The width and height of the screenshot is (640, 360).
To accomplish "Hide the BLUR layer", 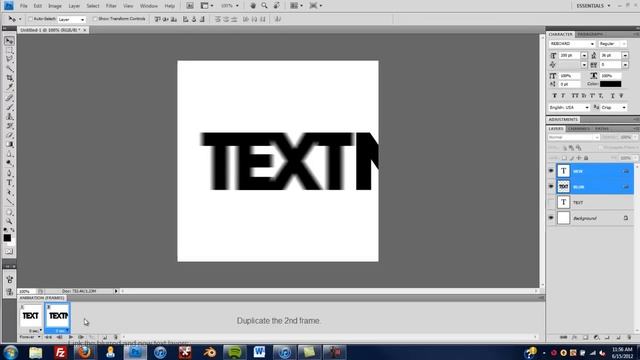I will pos(551,187).
